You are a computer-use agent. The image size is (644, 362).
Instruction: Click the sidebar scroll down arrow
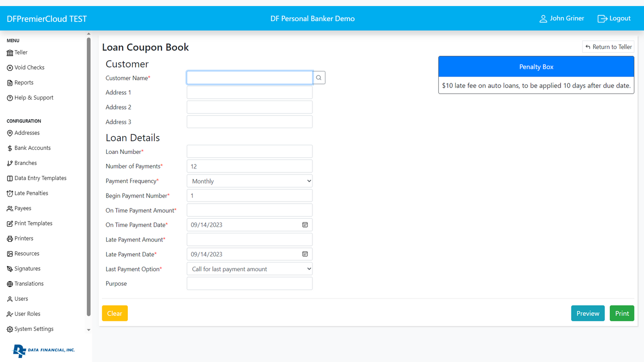[89, 330]
